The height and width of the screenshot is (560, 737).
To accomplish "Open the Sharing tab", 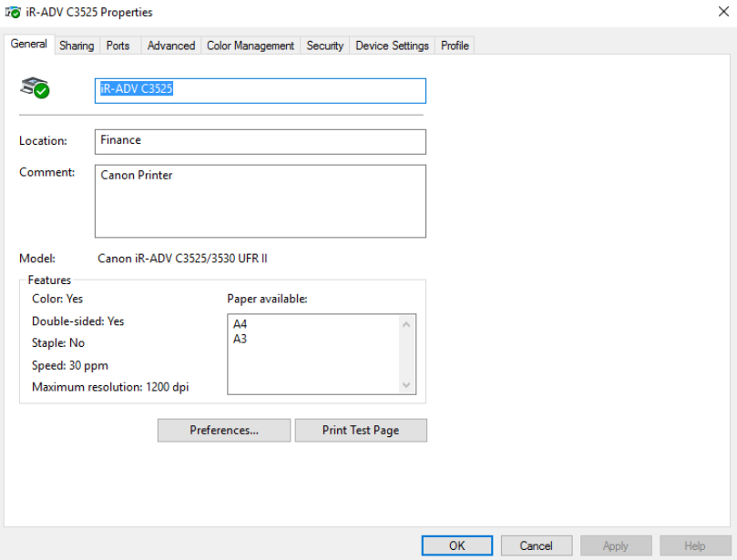I will [x=77, y=46].
